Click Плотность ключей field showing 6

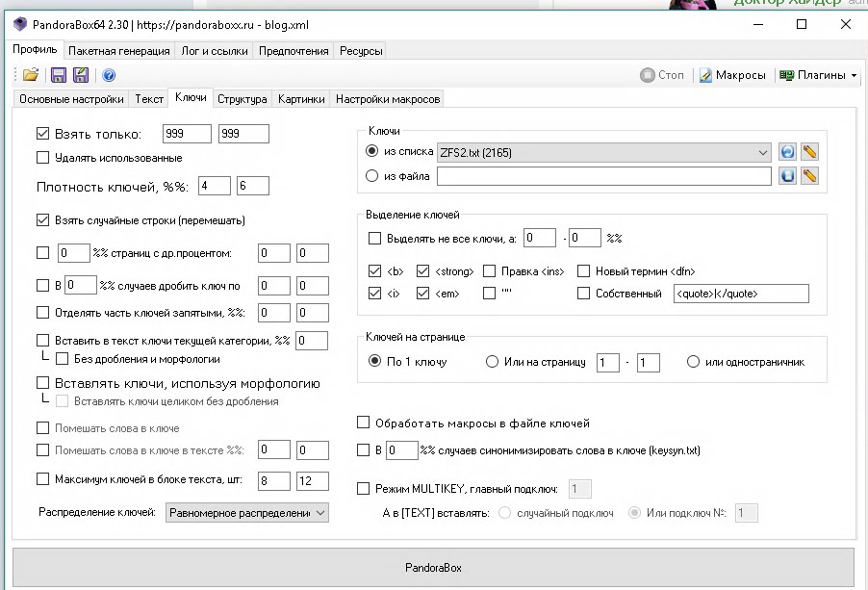(253, 186)
